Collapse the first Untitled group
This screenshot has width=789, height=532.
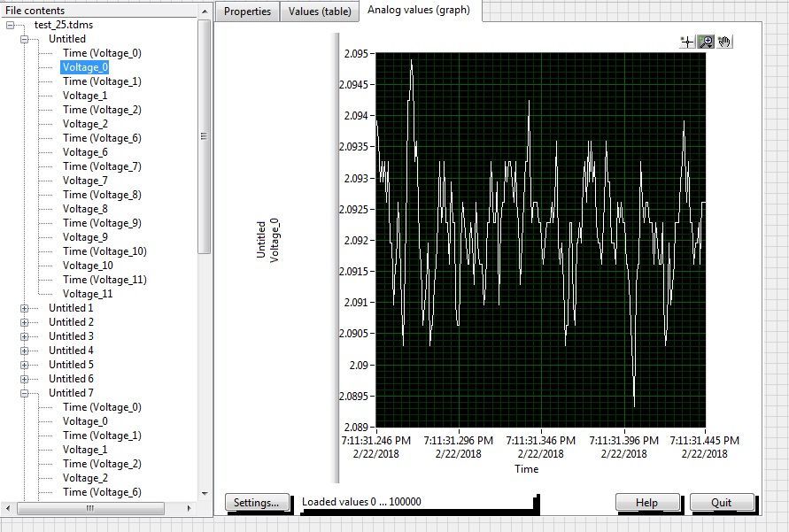tap(24, 39)
